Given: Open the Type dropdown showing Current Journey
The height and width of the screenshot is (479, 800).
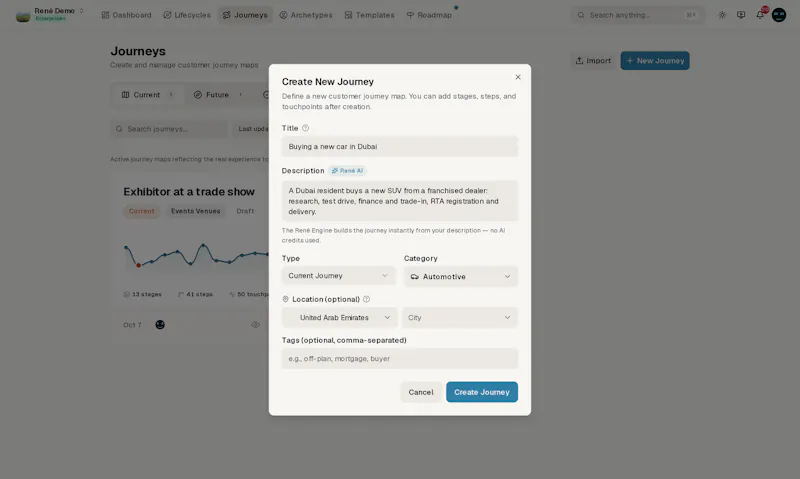Looking at the screenshot, I should coord(338,276).
